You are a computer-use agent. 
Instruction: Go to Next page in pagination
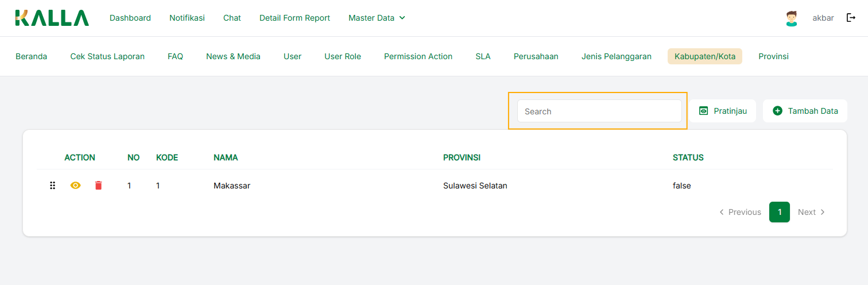(811, 212)
